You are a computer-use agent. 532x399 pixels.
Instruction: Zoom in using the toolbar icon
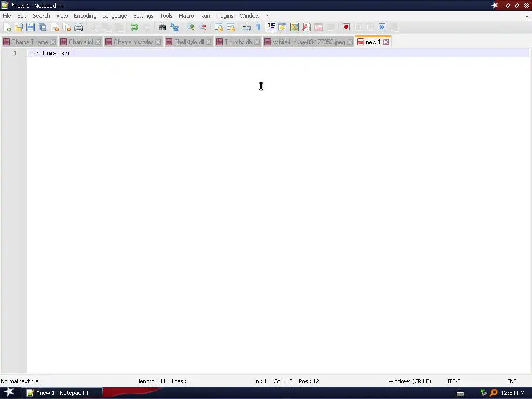(190, 27)
